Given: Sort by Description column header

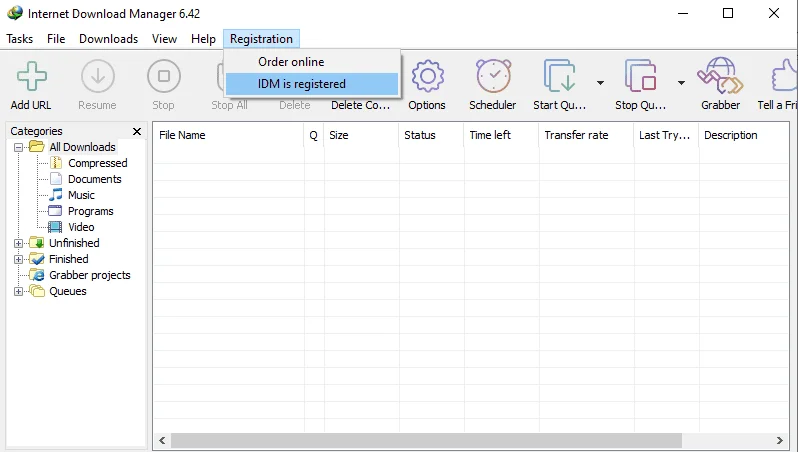Looking at the screenshot, I should point(744,135).
